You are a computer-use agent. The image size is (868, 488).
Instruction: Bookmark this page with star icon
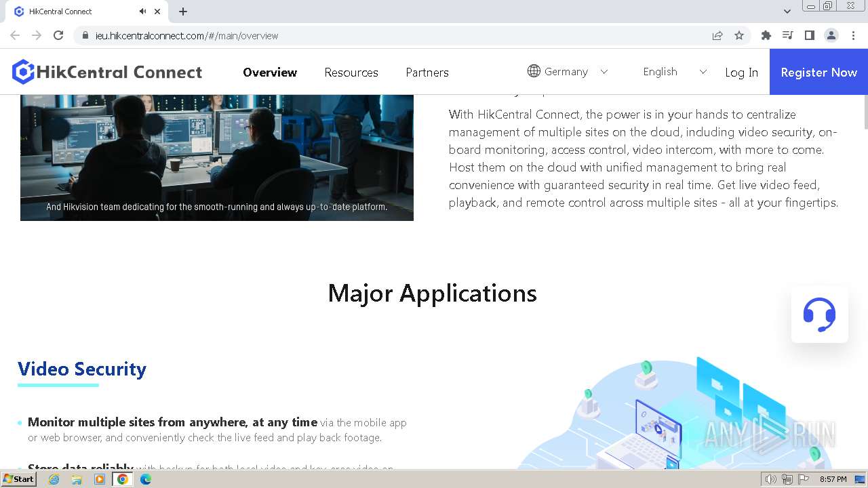point(739,35)
